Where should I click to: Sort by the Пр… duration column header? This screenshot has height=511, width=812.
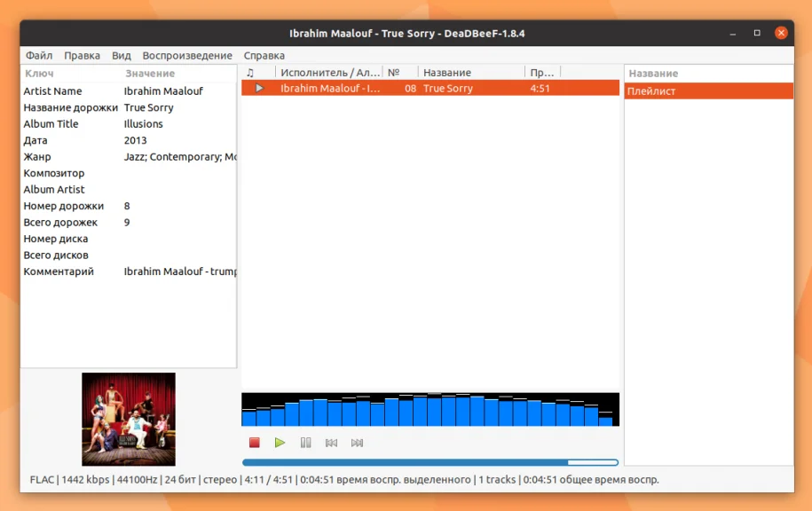(542, 73)
